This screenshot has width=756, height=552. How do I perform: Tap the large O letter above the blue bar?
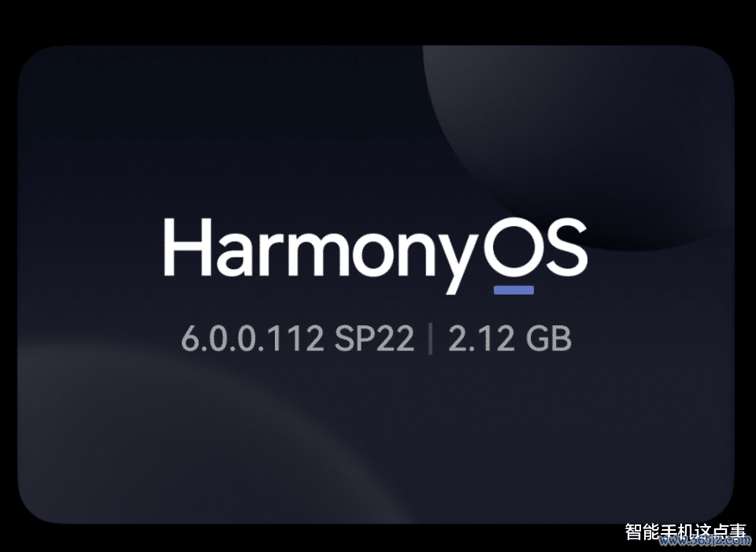point(513,246)
